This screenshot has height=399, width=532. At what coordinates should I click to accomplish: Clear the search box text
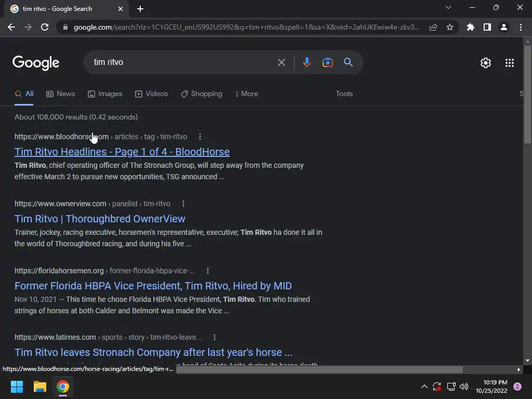[x=281, y=62]
